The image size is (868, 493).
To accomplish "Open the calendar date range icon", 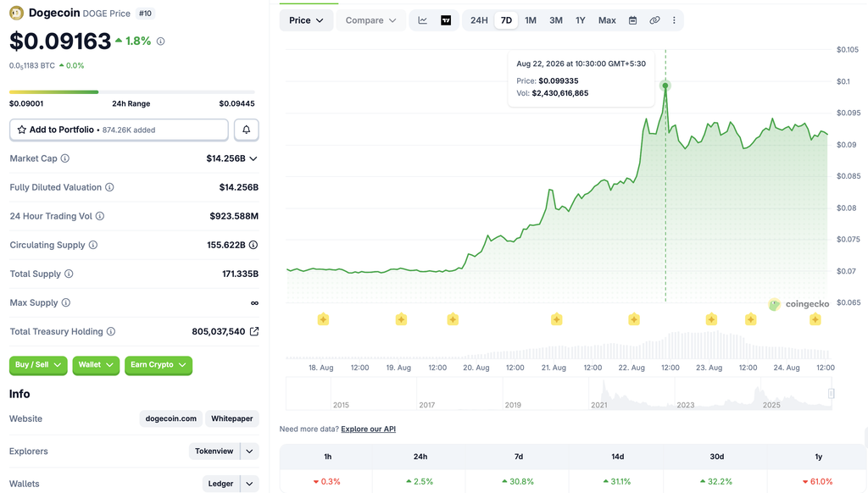I will [x=632, y=20].
